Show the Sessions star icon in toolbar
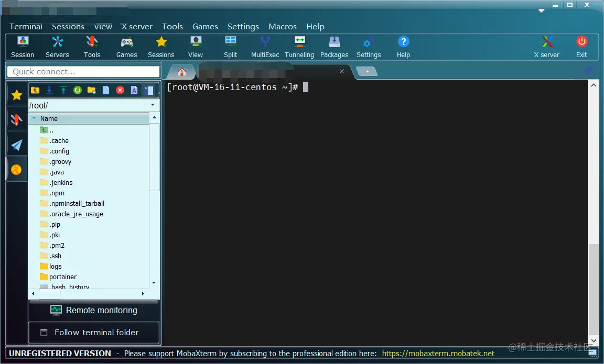Image resolution: width=604 pixels, height=364 pixels. [x=161, y=47]
